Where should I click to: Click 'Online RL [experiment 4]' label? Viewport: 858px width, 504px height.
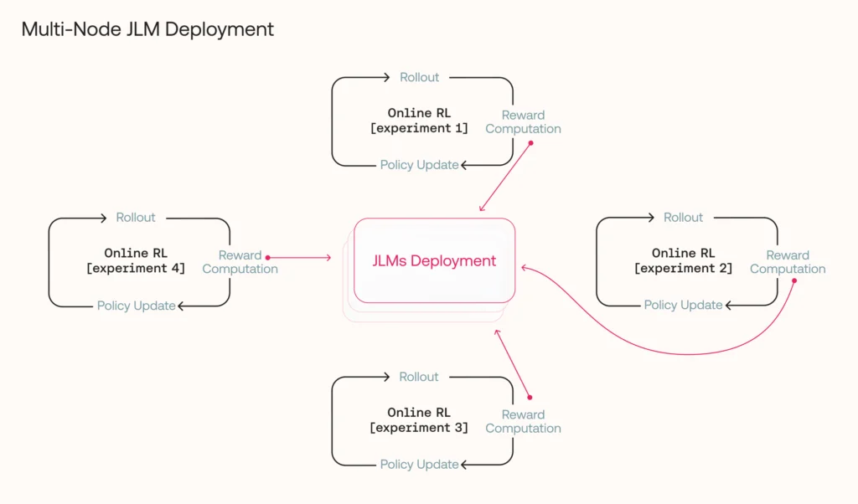(136, 260)
